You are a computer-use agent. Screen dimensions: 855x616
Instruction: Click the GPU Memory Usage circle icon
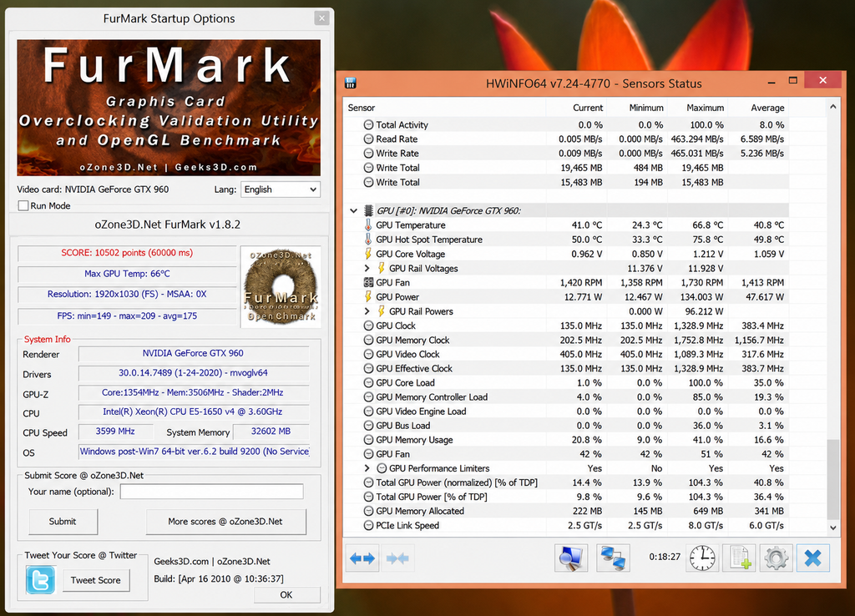pyautogui.click(x=368, y=440)
